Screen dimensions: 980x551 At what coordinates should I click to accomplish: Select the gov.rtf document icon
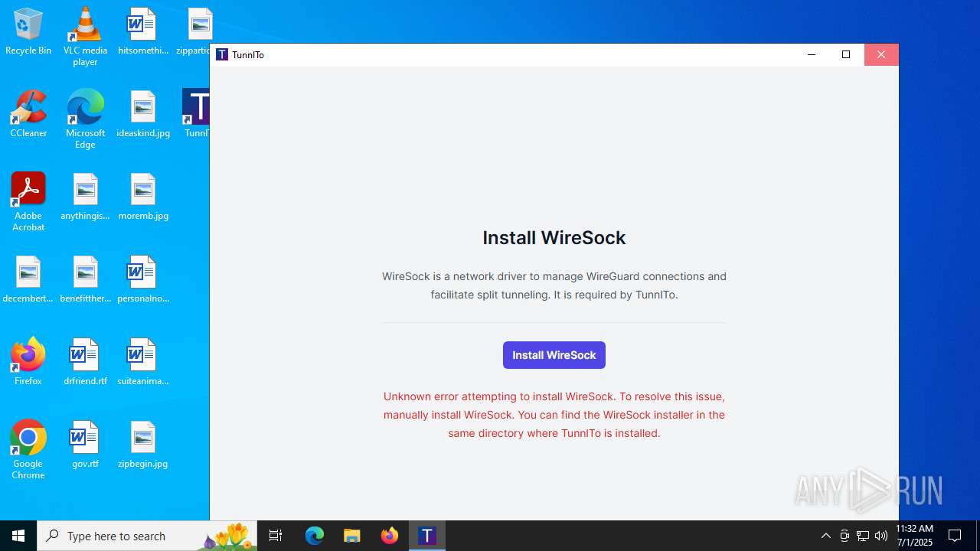[85, 445]
